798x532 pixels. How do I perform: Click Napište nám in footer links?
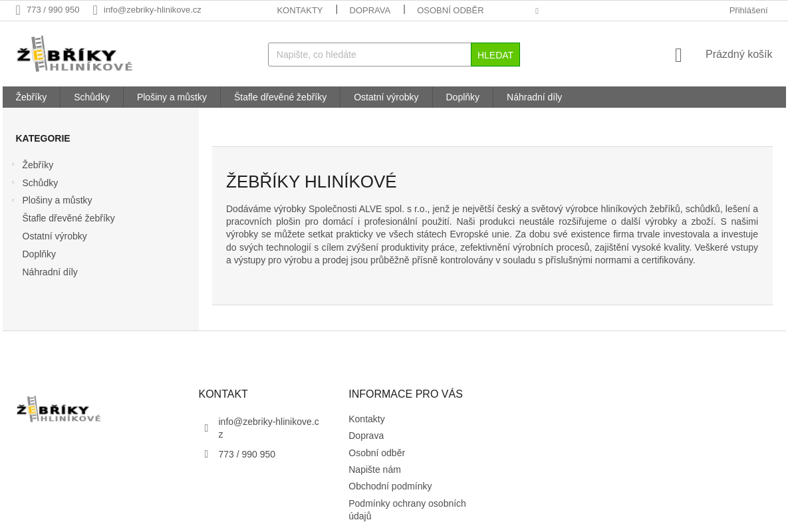[x=374, y=469]
